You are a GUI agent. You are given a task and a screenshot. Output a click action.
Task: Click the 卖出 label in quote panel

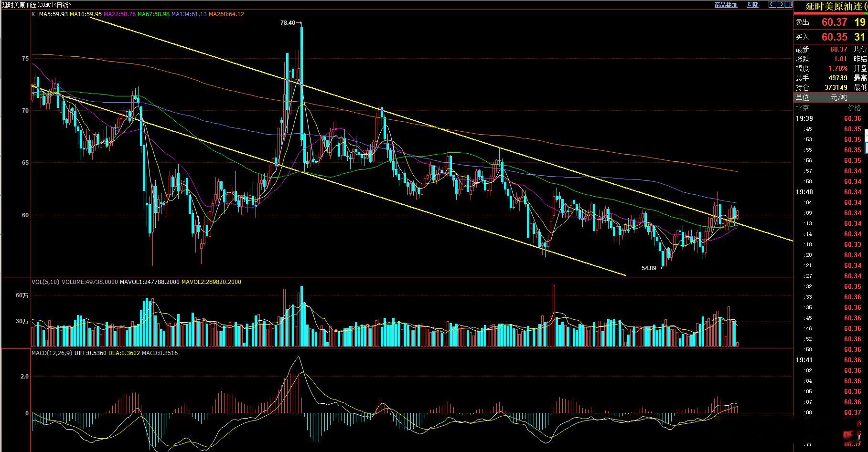coord(803,22)
